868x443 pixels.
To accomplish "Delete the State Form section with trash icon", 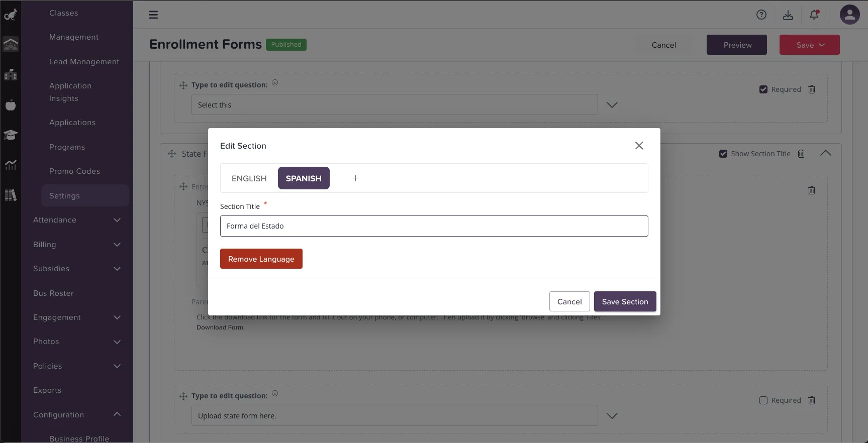I will tap(801, 154).
